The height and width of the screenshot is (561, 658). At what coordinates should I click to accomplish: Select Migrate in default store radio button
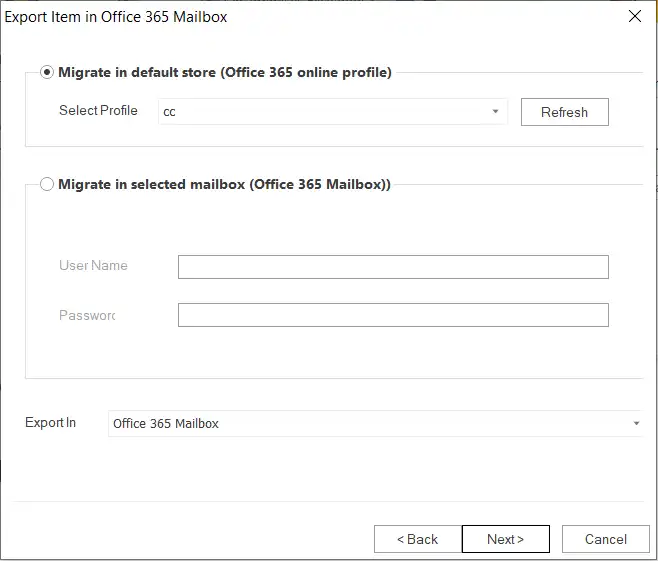(x=47, y=72)
